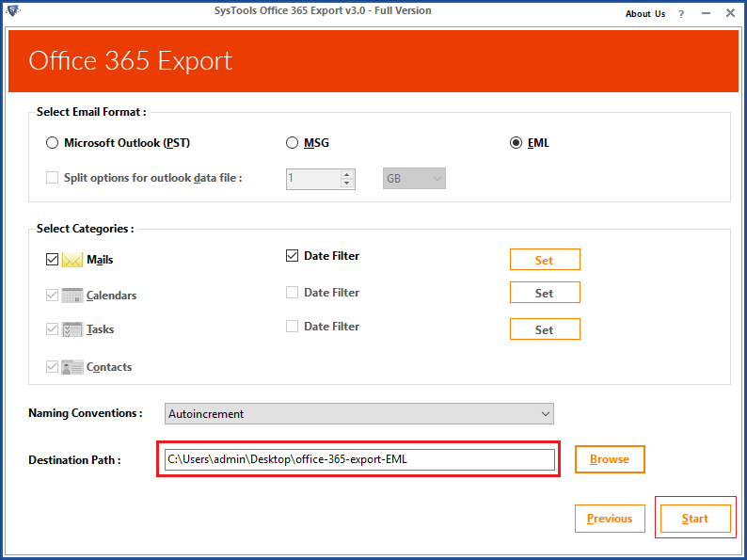Click the SysTools logo icon in title bar

[x=13, y=10]
